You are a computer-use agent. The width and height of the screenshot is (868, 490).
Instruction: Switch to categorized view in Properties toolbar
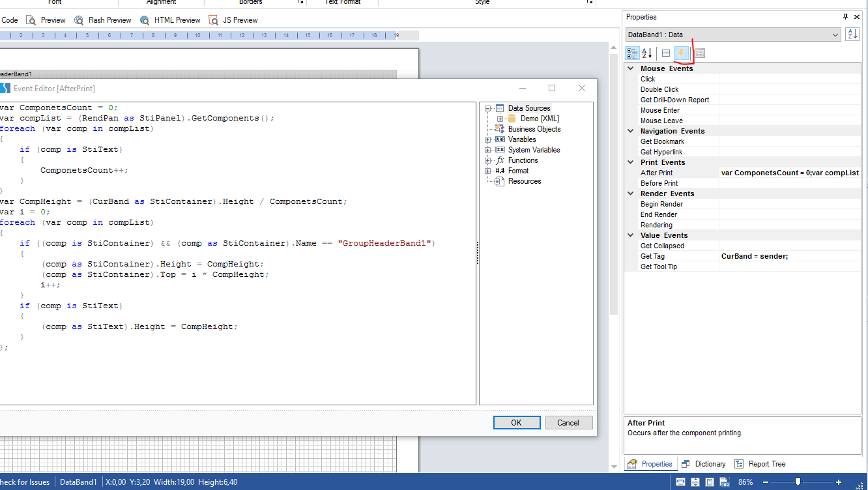[x=632, y=53]
